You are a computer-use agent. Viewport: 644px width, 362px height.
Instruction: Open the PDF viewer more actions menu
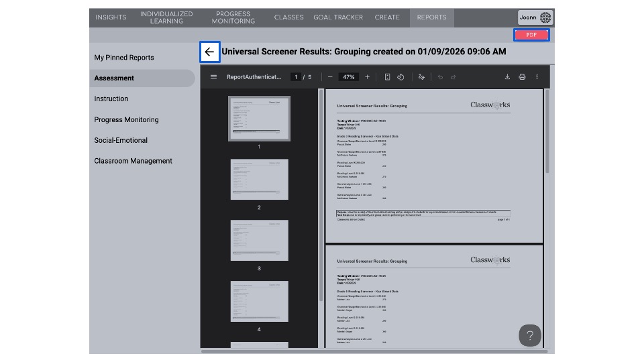click(537, 76)
